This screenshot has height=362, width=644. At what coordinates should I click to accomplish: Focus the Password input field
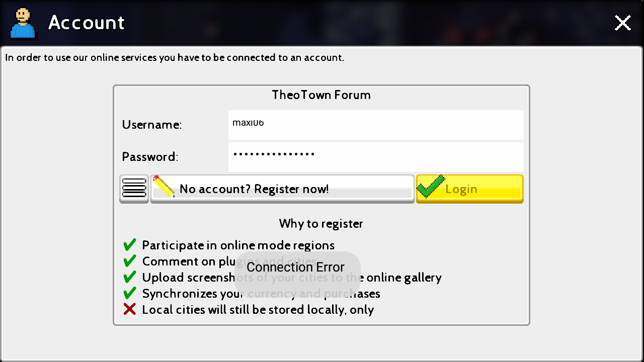point(376,157)
